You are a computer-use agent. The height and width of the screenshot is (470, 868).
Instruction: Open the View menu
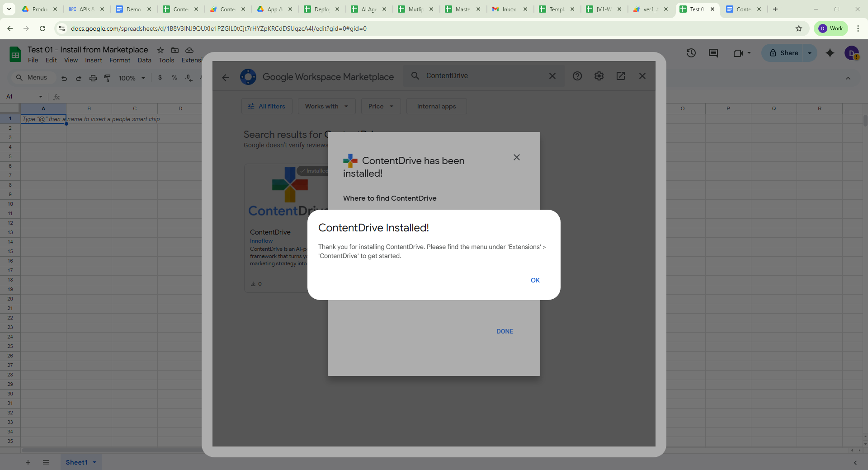(x=71, y=60)
